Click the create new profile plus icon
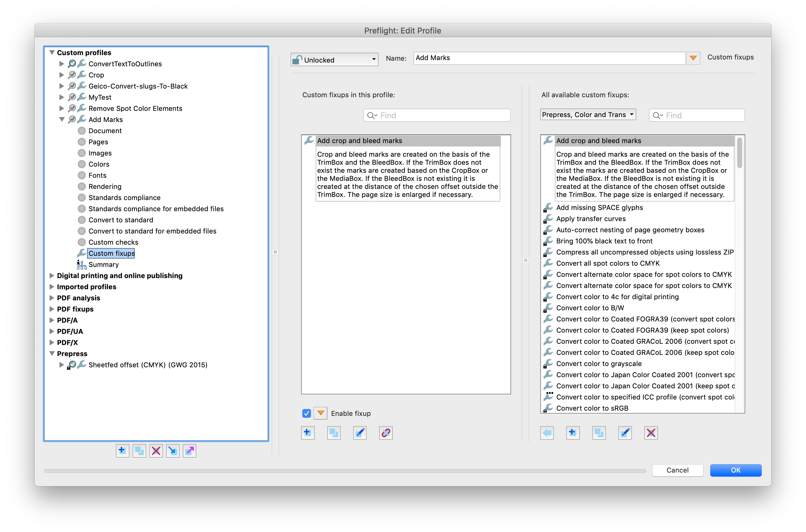806x532 pixels. [122, 451]
